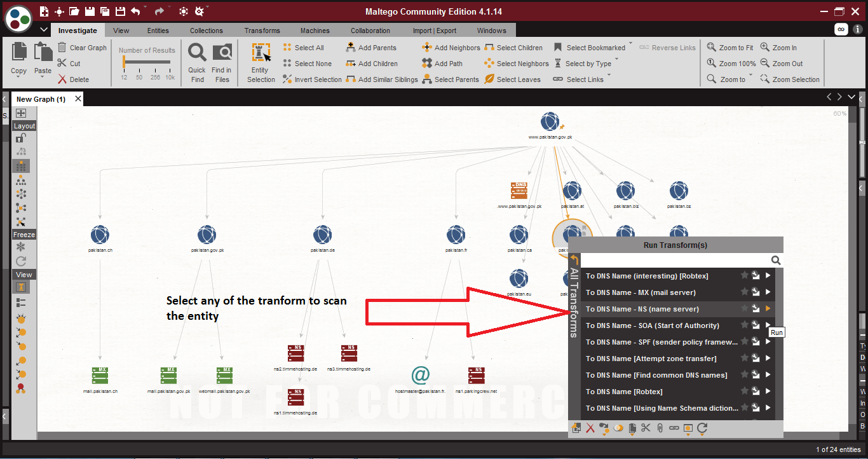868x459 pixels.
Task: Click the lock layout icon in sidebar
Action: 21,138
